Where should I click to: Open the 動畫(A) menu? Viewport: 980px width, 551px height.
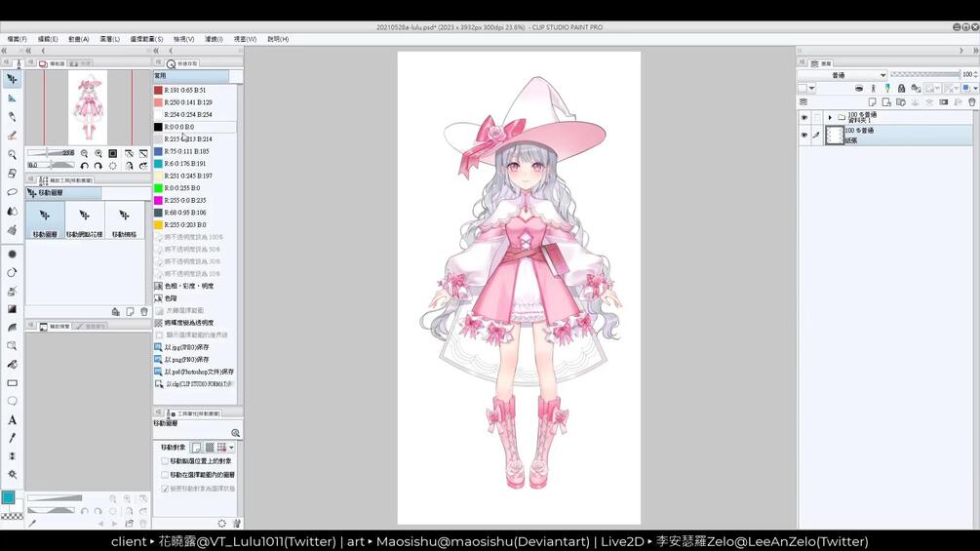pyautogui.click(x=79, y=39)
